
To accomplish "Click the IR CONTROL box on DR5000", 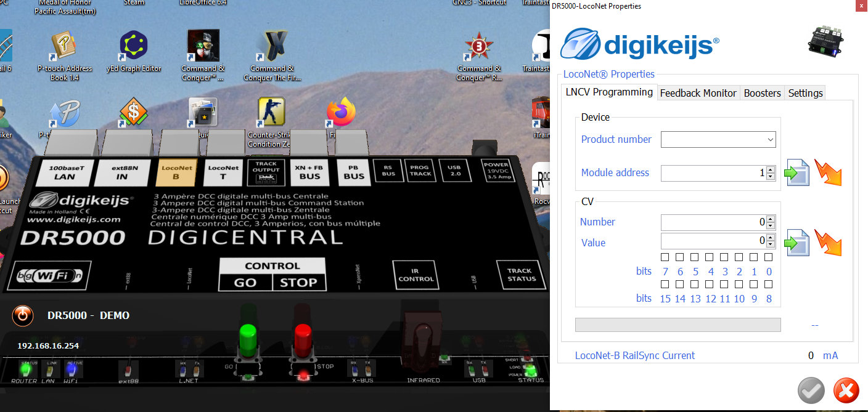I will click(x=416, y=275).
